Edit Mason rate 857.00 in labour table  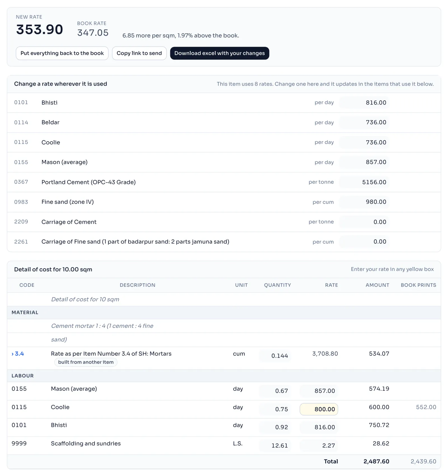[x=319, y=391]
